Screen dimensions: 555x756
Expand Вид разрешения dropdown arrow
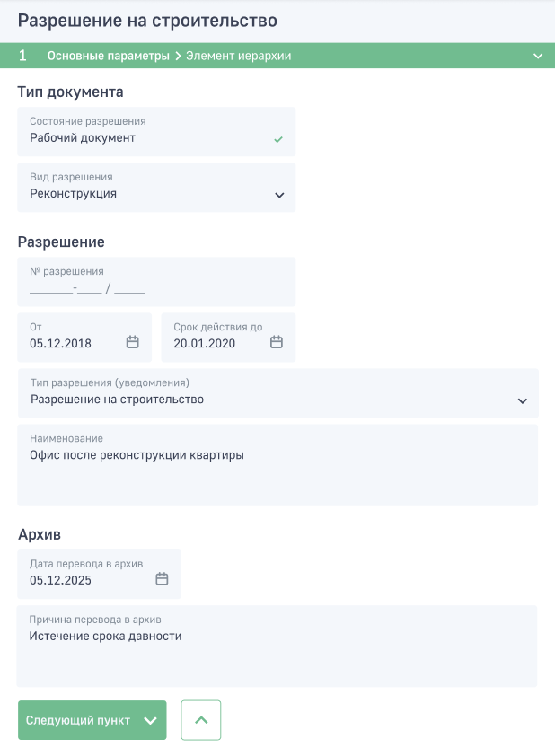tap(279, 195)
